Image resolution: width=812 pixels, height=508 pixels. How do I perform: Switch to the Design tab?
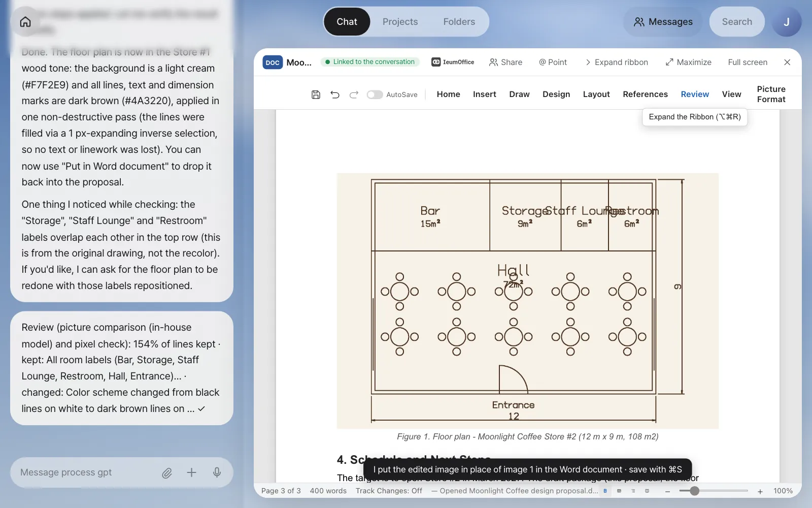[556, 94]
